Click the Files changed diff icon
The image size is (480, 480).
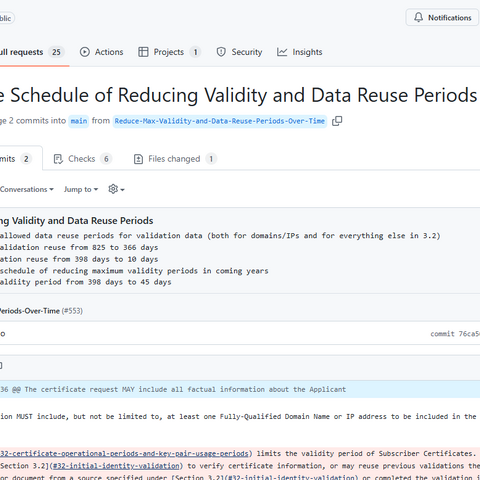click(x=138, y=159)
